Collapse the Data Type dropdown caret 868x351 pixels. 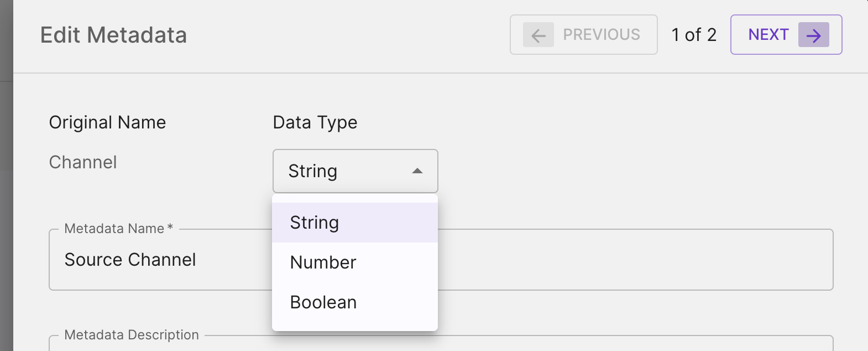pos(417,171)
